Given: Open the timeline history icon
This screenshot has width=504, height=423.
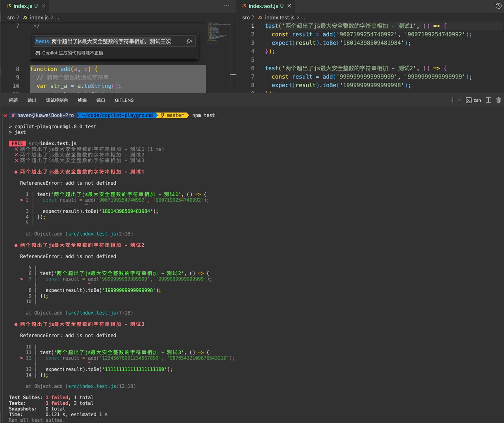Looking at the screenshot, I should (498, 6).
